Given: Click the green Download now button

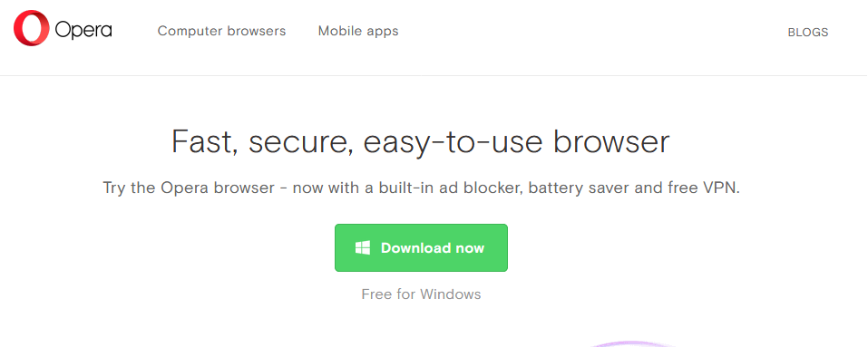Looking at the screenshot, I should pos(421,247).
